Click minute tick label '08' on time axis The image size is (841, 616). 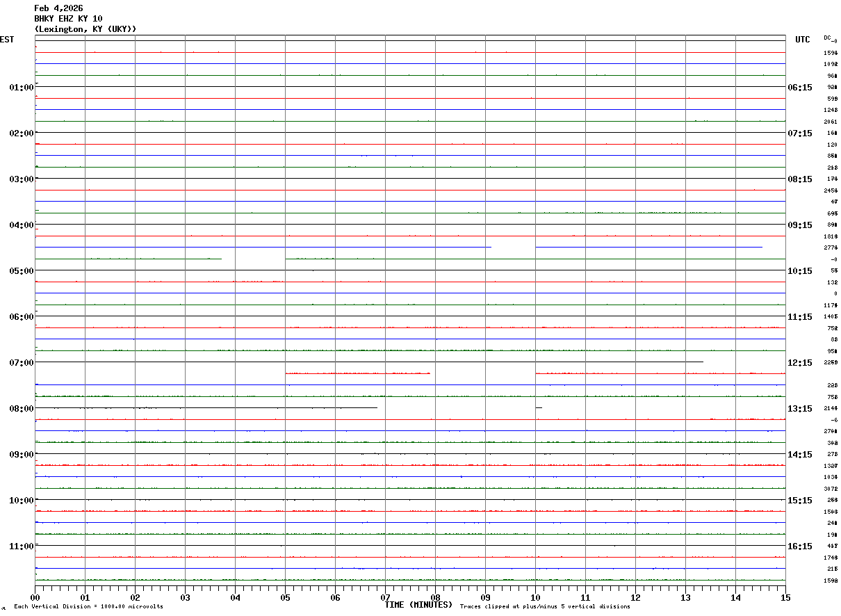tap(435, 597)
